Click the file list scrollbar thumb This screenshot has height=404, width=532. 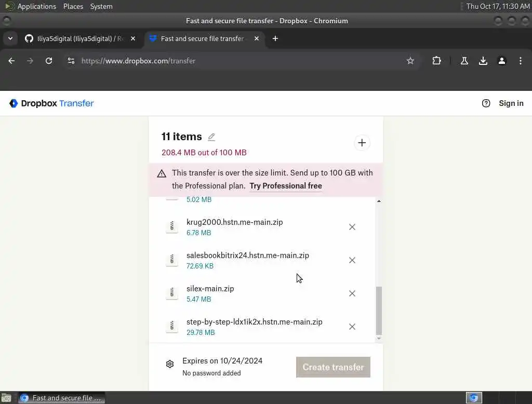tap(379, 311)
